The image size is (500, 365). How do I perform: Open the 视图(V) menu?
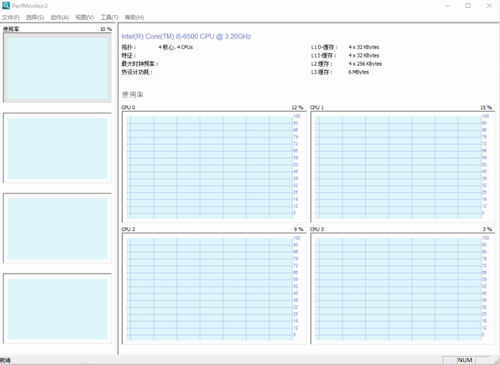[x=85, y=17]
